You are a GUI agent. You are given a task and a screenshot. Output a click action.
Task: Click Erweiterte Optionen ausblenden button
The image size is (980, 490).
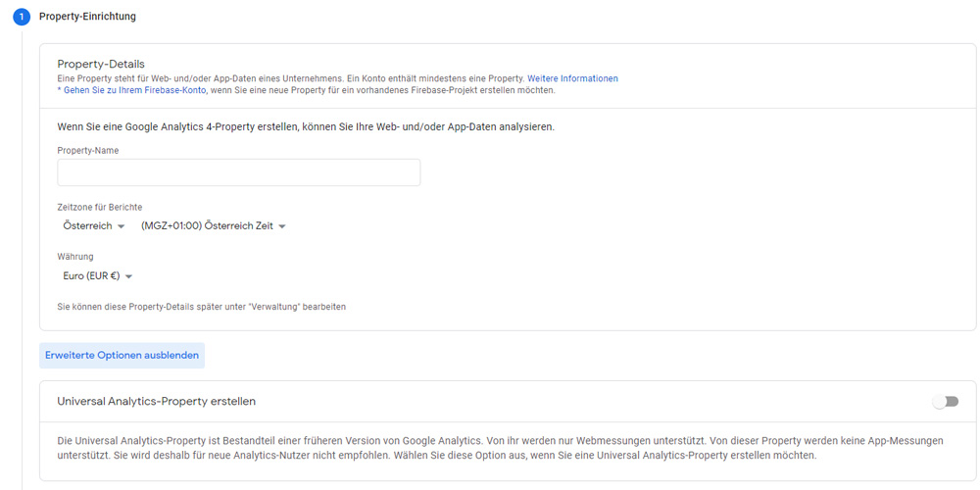point(122,356)
